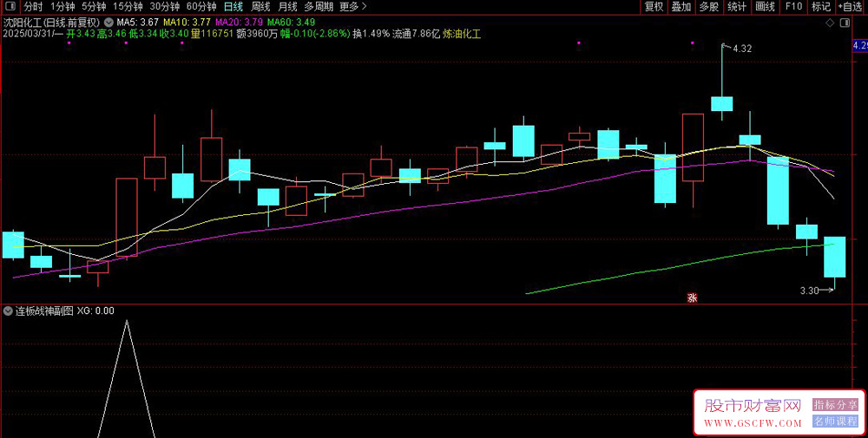The width and height of the screenshot is (868, 438).
Task: Click the 额3960万 amount value
Action: (x=256, y=34)
